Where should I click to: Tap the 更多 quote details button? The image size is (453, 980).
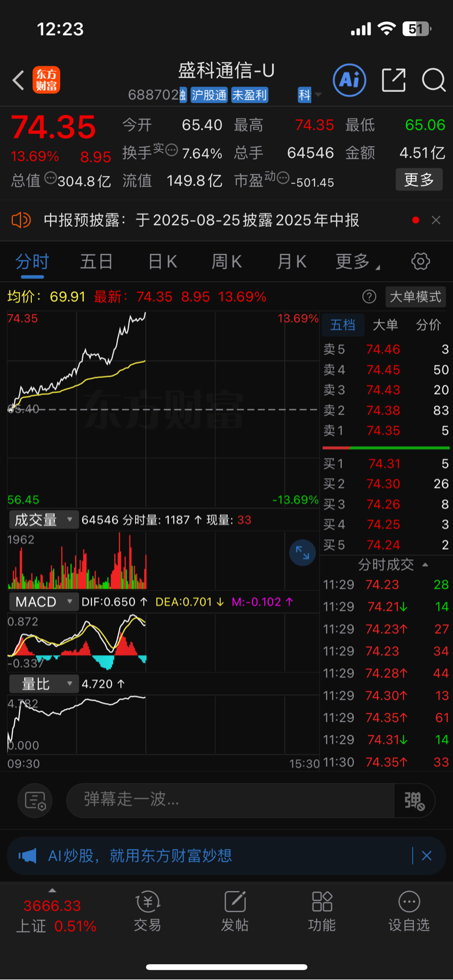[x=419, y=179]
